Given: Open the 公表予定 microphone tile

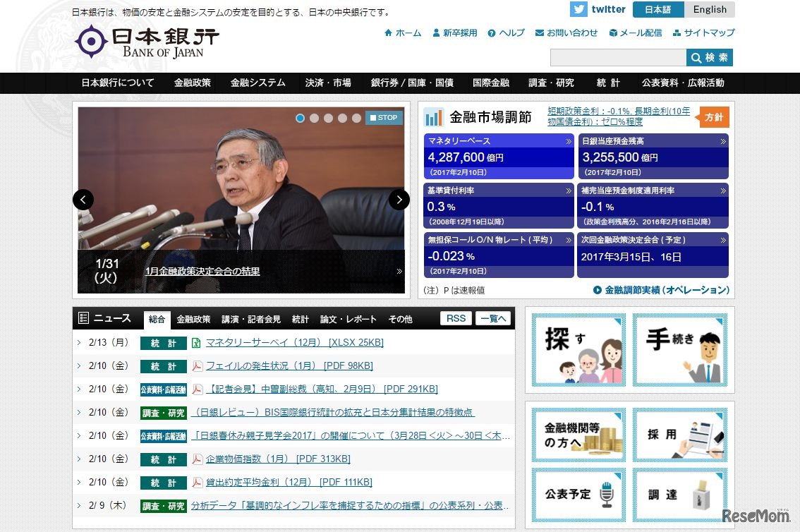Looking at the screenshot, I should (578, 494).
